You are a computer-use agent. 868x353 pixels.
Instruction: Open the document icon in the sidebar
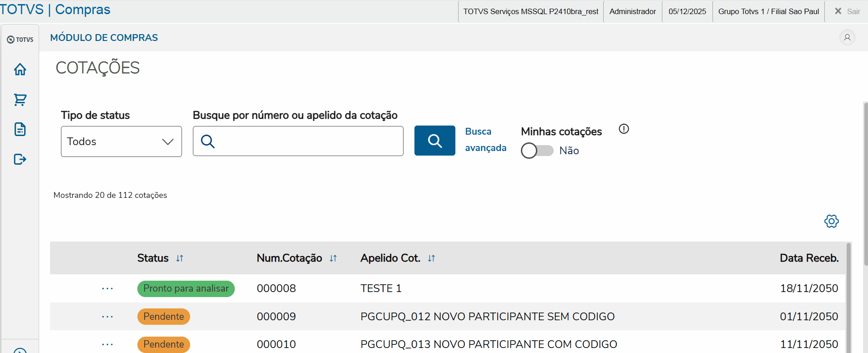point(20,129)
